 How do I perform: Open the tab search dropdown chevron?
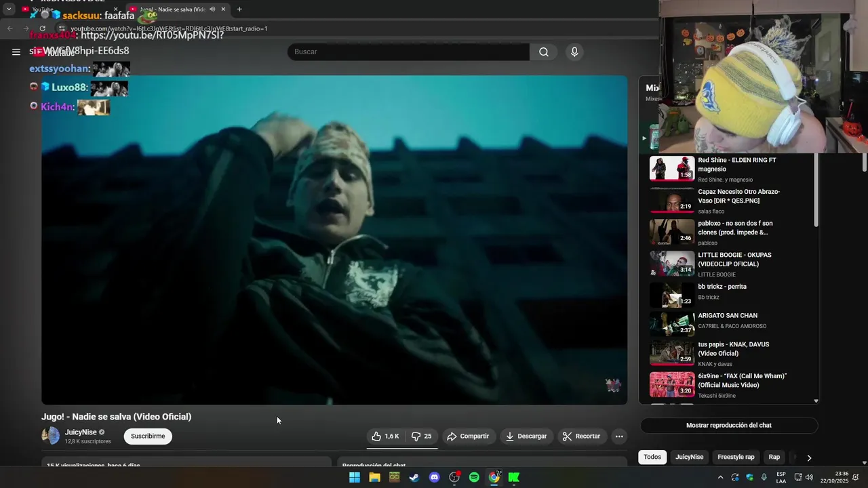click(x=9, y=9)
